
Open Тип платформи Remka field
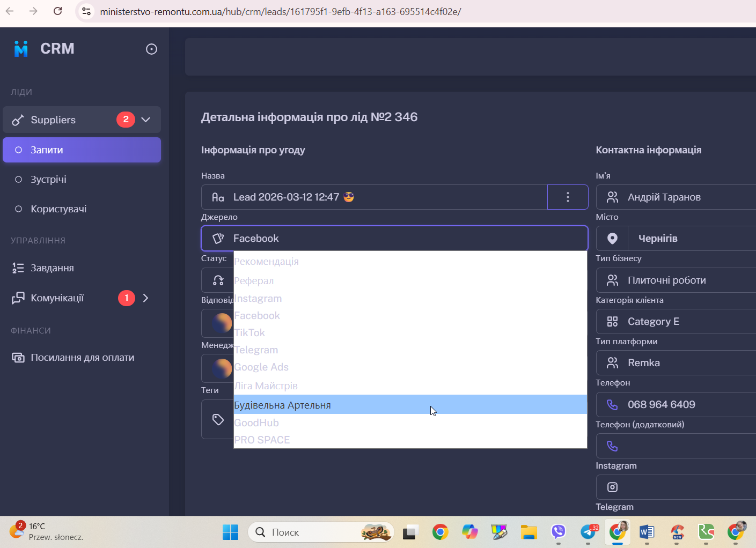[676, 362]
